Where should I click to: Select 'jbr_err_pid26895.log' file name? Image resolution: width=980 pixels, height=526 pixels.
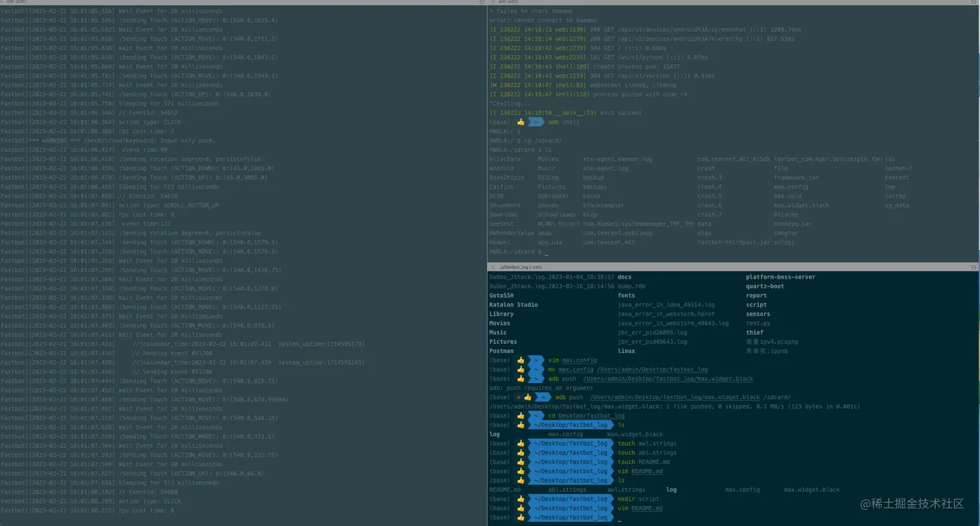(x=653, y=332)
